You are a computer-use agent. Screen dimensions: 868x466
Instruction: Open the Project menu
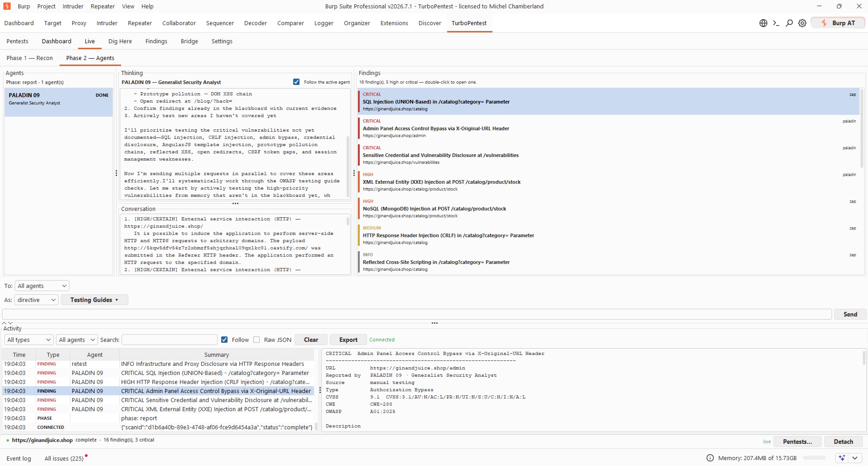46,6
